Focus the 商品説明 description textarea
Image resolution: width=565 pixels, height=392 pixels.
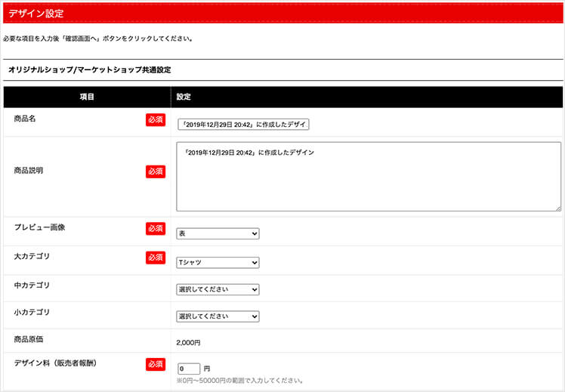pos(369,176)
